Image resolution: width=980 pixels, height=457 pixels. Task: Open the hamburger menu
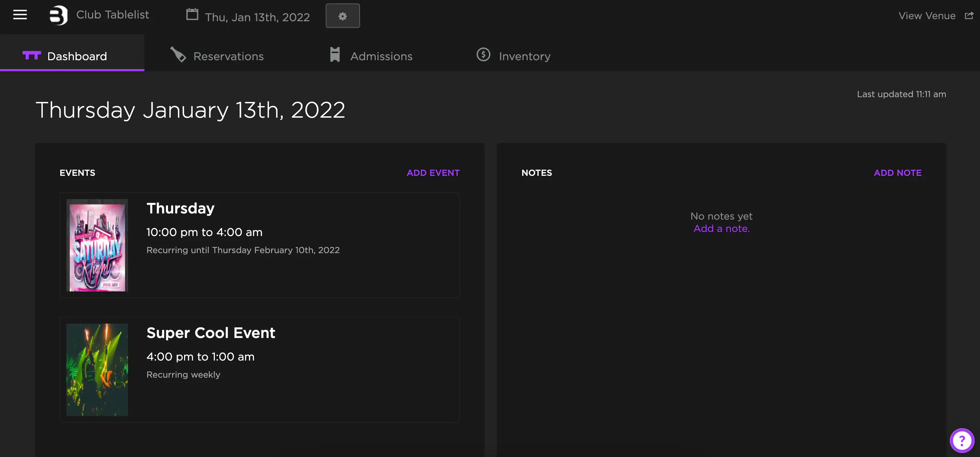coord(20,15)
